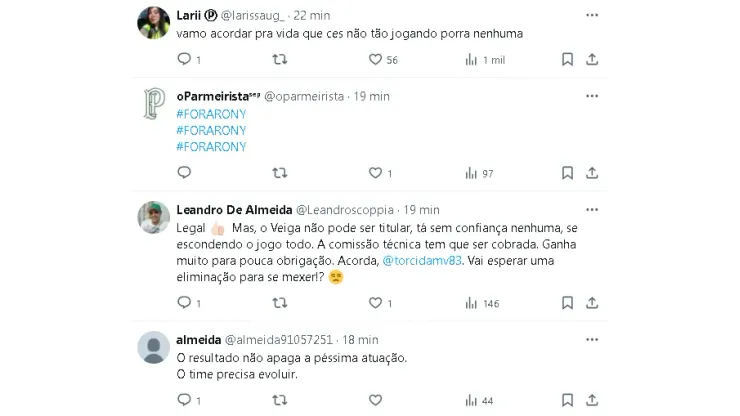Open more options on Larii's tweet

(592, 15)
